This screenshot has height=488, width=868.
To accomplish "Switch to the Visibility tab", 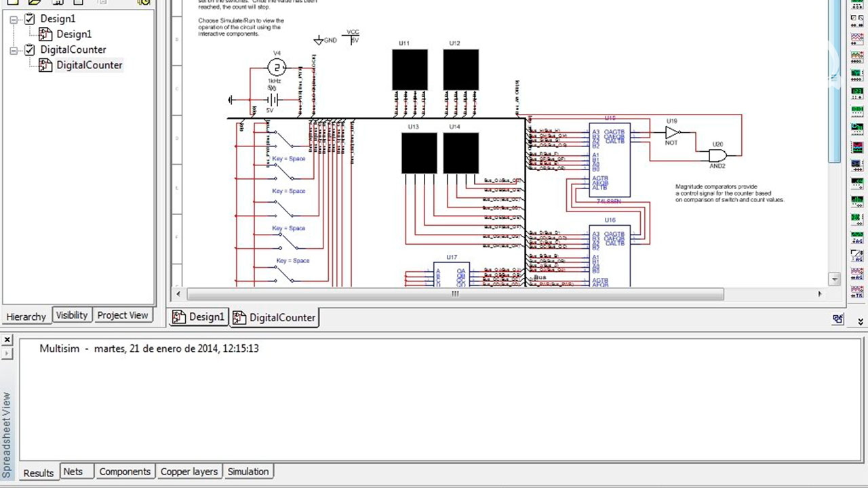I will [x=71, y=315].
